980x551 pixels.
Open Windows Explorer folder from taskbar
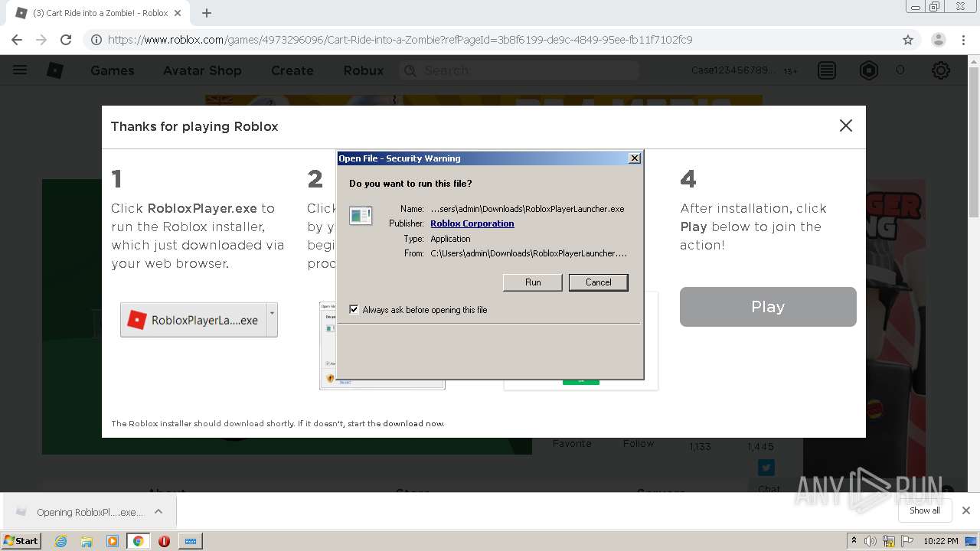tap(87, 541)
